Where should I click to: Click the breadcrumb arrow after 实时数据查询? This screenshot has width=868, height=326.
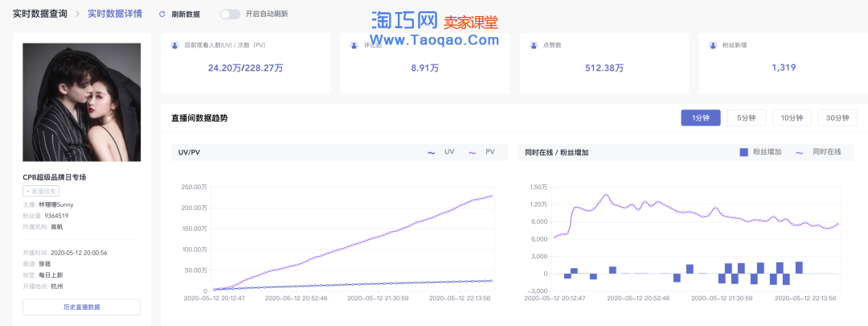(x=77, y=14)
